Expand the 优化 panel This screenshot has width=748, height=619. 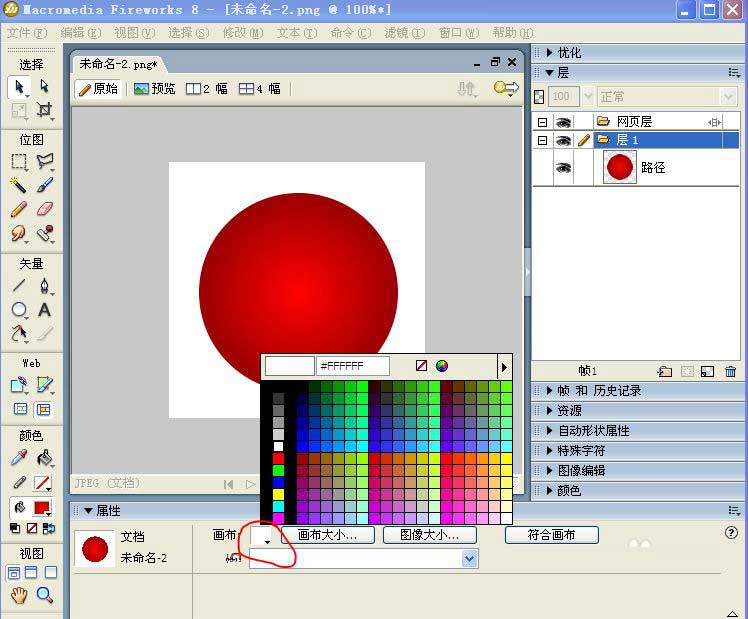[569, 53]
